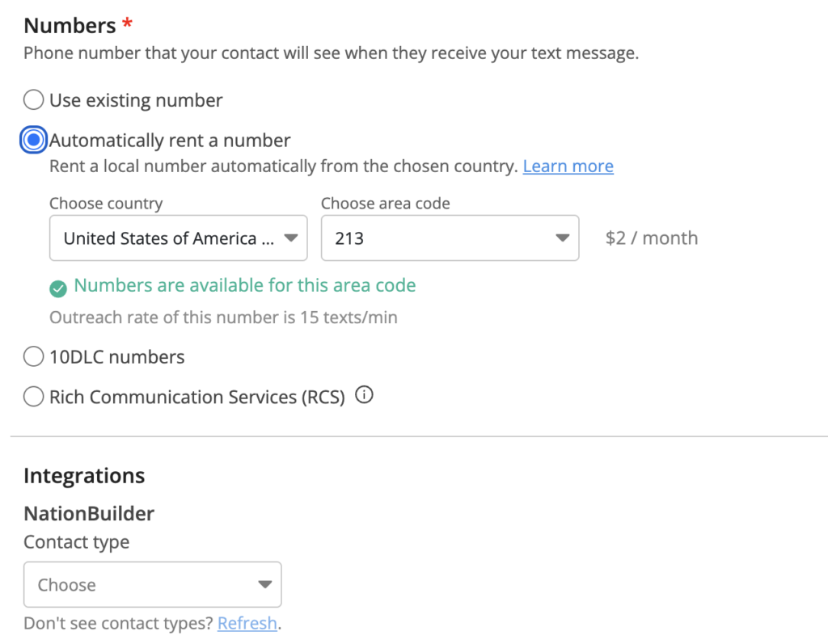Screen dimensions: 828x644
Task: Click the green checkmark availability icon
Action: coord(57,287)
